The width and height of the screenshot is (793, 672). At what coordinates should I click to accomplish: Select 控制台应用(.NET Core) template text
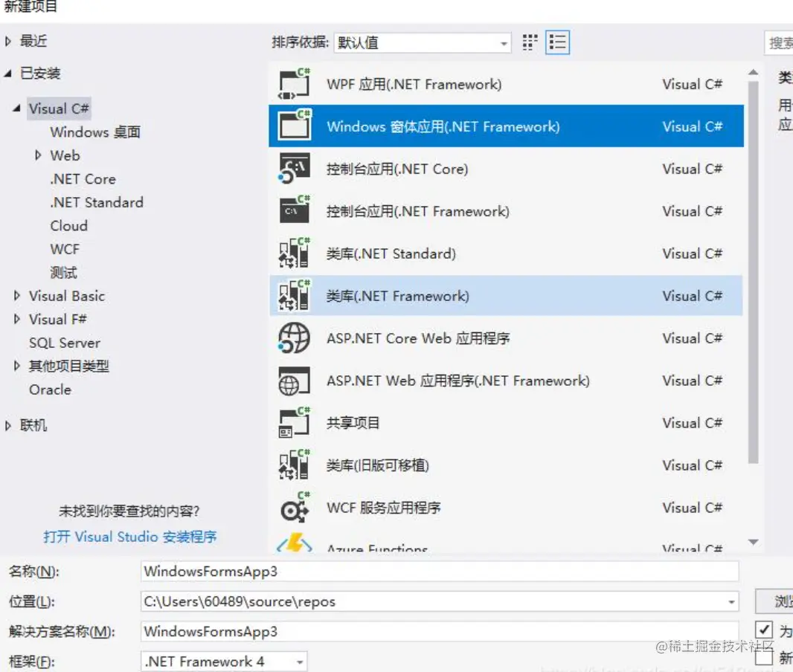tap(397, 169)
